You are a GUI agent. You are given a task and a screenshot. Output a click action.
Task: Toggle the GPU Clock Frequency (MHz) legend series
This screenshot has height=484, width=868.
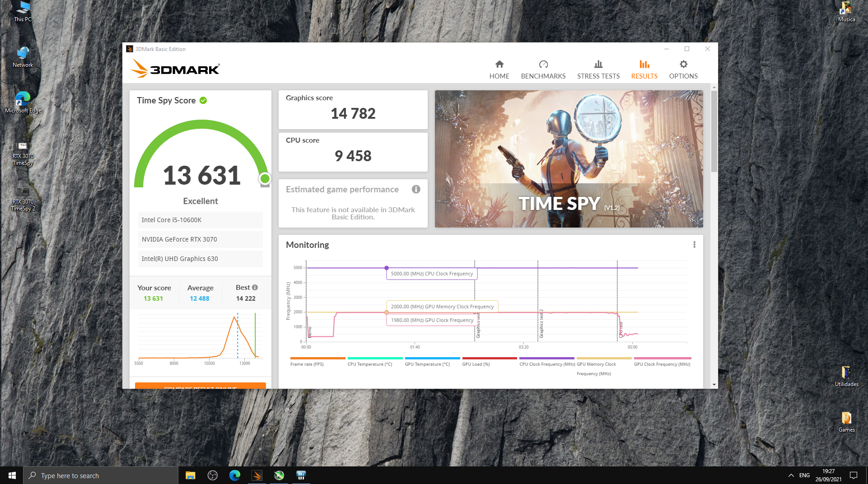tap(662, 362)
